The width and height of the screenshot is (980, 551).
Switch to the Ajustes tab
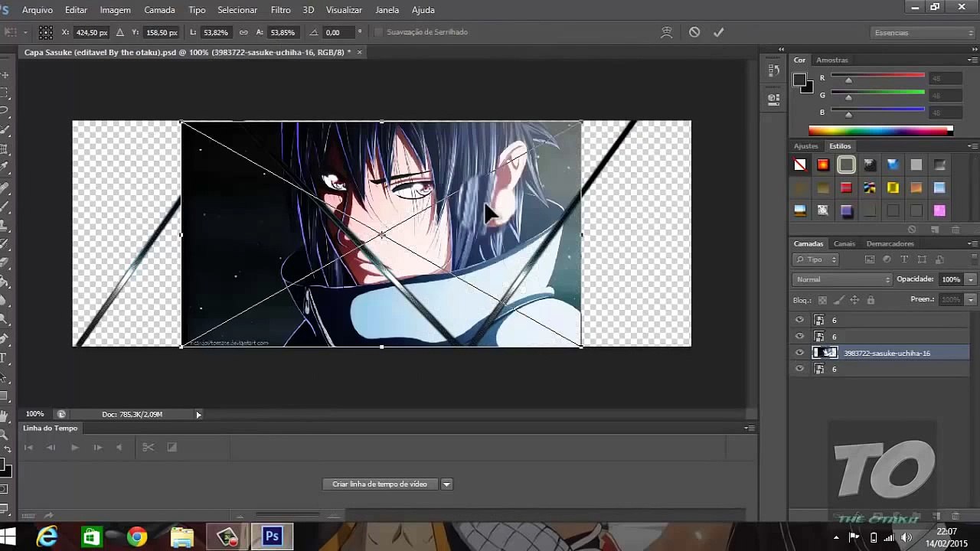point(805,145)
